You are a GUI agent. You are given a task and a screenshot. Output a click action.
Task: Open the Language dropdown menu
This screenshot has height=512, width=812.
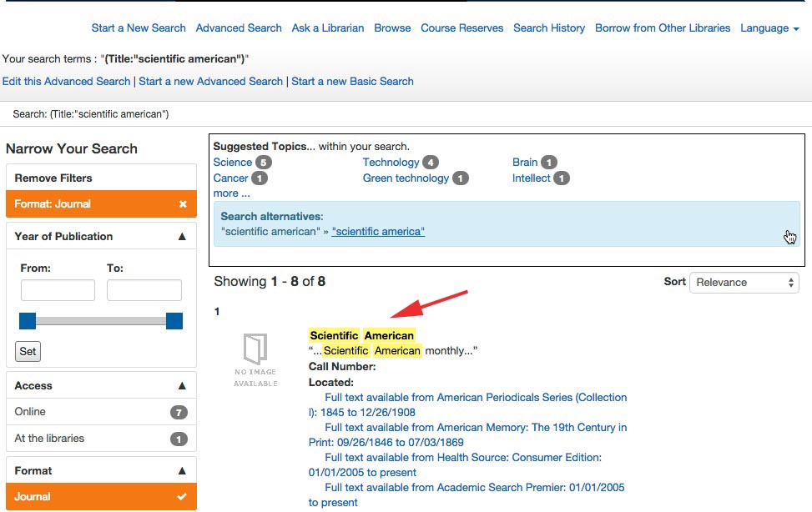(x=769, y=28)
